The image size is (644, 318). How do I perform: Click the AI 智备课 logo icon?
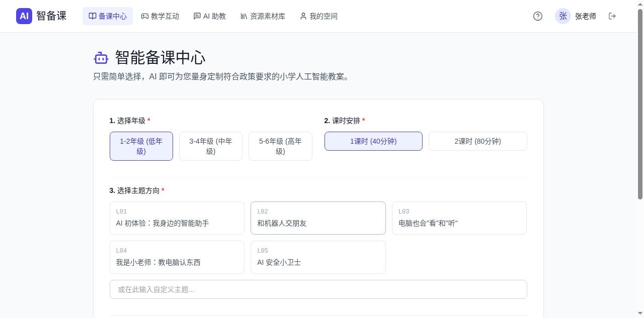pos(24,16)
